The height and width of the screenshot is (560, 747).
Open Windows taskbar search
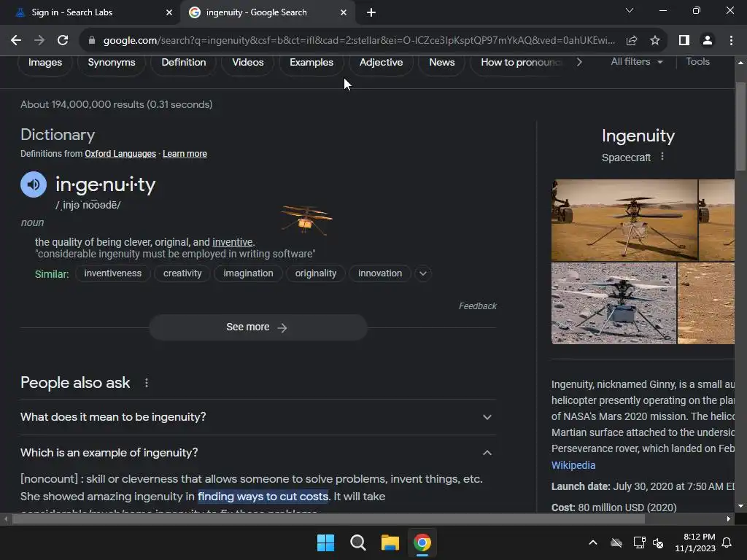tap(357, 542)
